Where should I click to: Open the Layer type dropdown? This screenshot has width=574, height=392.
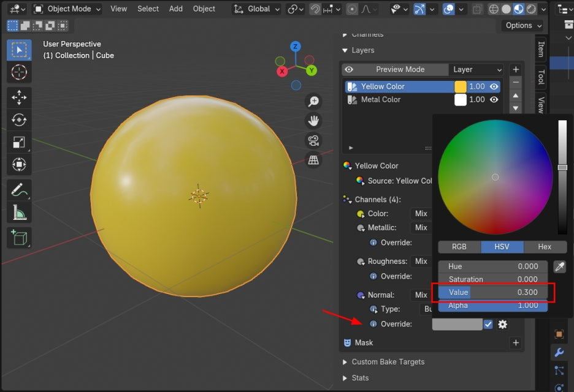click(476, 69)
